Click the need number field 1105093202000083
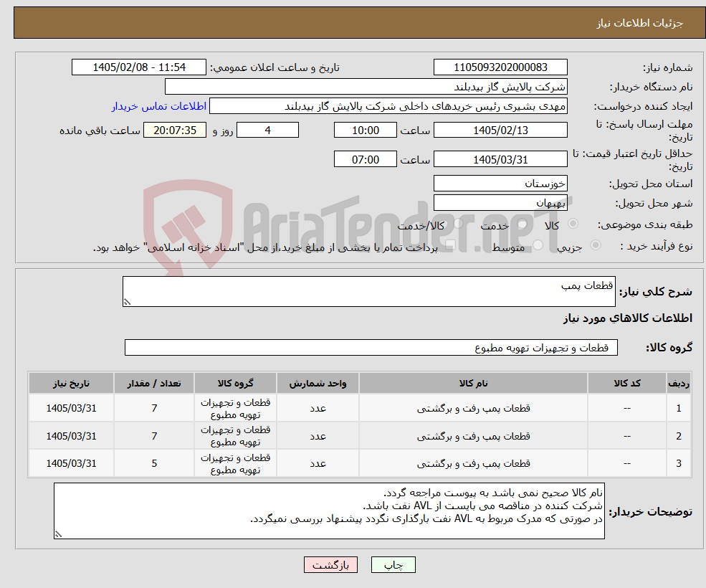This screenshot has height=588, width=706. click(500, 67)
